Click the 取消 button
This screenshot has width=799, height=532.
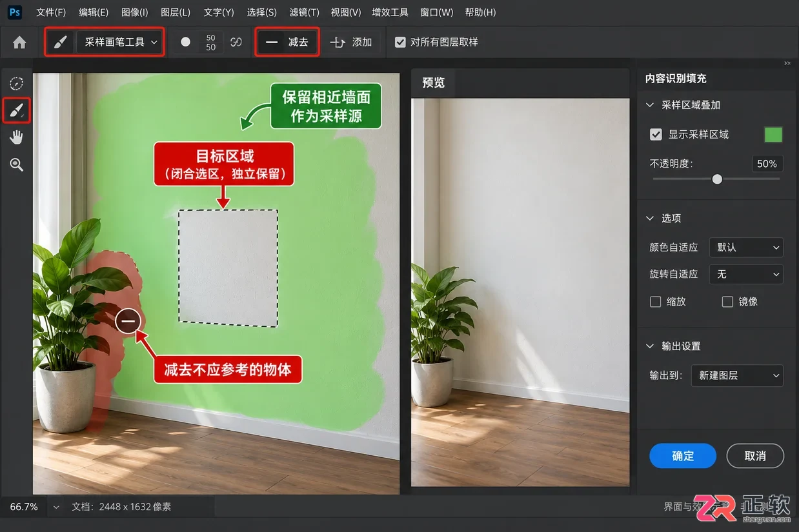coord(755,456)
